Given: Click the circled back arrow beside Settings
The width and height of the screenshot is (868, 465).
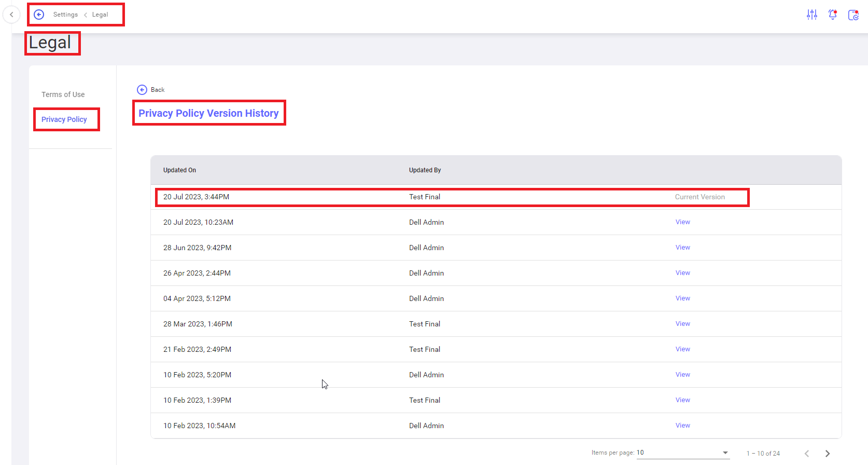Looking at the screenshot, I should point(39,15).
